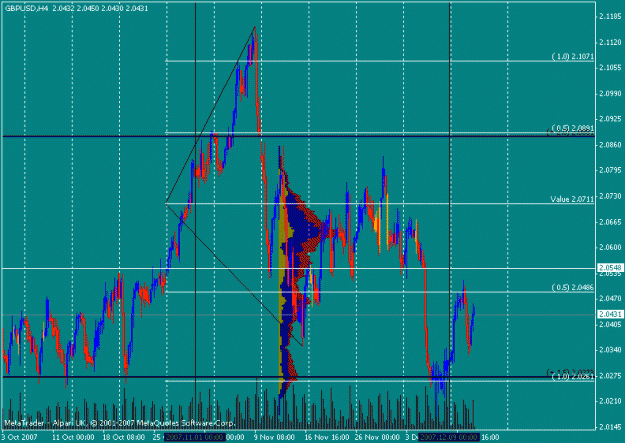Click the 2.0925 price axis value

610,119
